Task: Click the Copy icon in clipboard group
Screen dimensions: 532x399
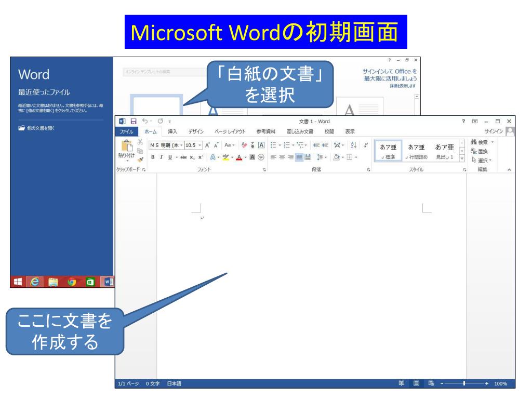Action: (140, 151)
